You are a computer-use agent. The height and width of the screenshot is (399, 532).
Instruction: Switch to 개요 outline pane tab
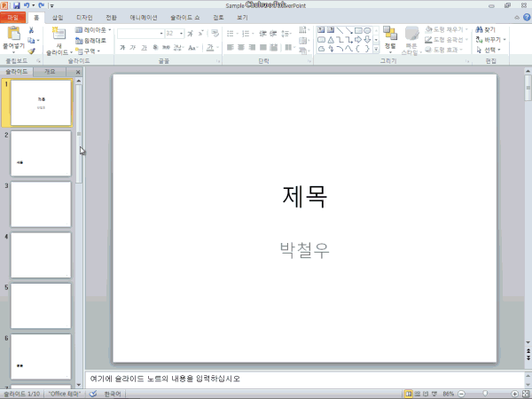50,72
